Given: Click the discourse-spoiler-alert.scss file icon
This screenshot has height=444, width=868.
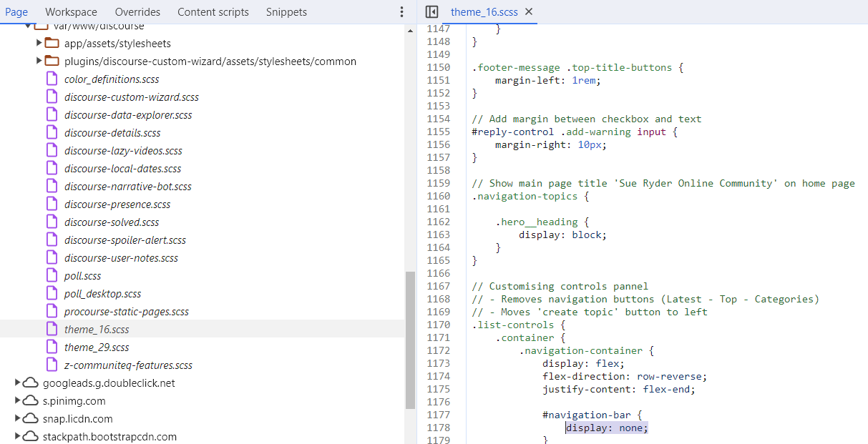Looking at the screenshot, I should (x=51, y=240).
